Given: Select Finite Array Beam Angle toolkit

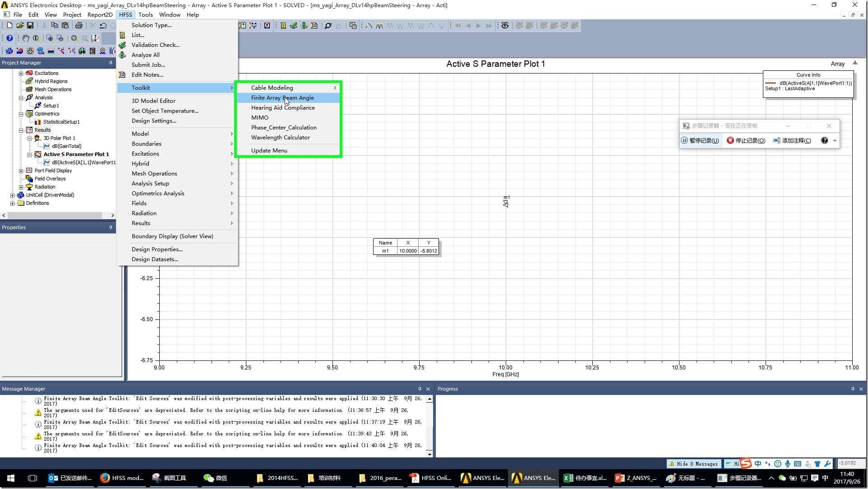Looking at the screenshot, I should pyautogui.click(x=288, y=97).
